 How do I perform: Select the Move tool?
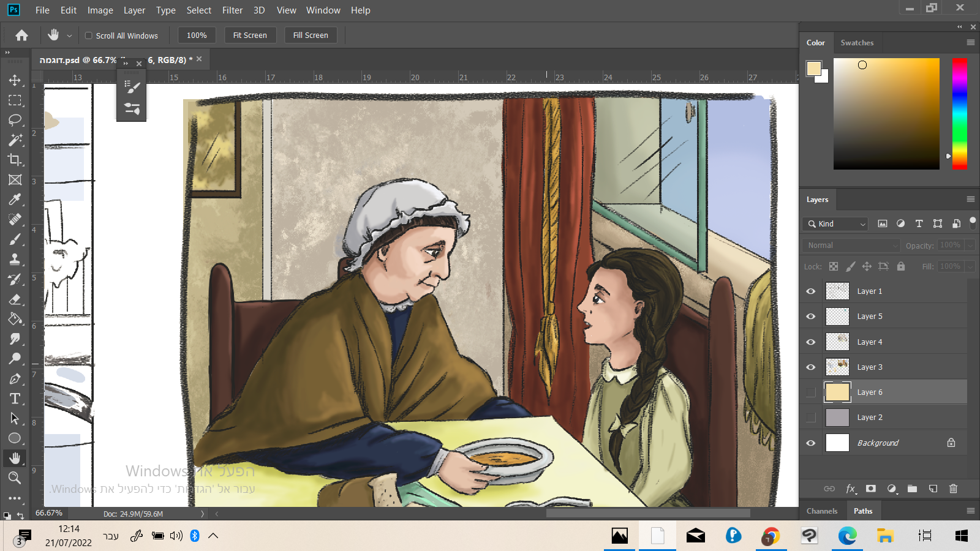point(15,80)
